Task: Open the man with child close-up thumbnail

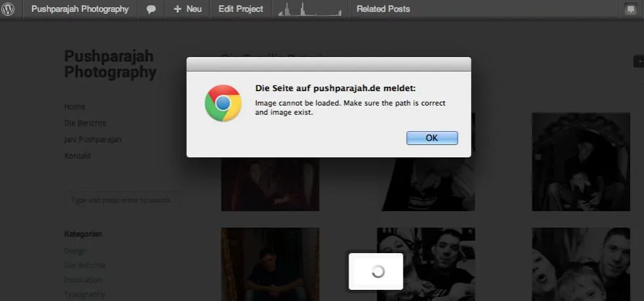Action: point(581,264)
